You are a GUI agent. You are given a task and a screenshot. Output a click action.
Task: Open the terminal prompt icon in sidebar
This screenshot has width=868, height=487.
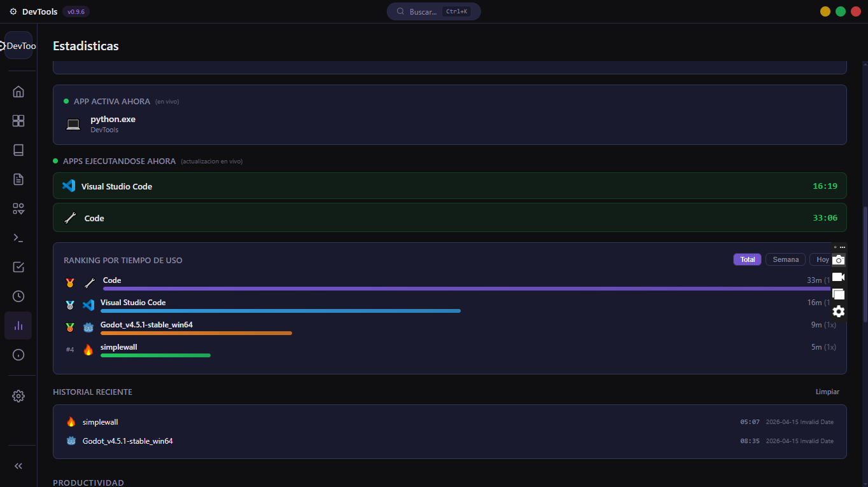[x=18, y=238]
